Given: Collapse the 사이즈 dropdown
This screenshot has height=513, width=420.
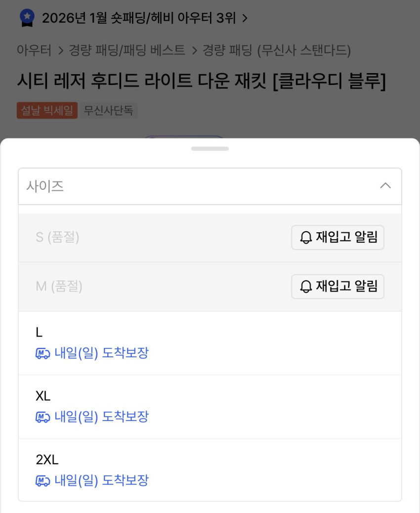Looking at the screenshot, I should [x=210, y=186].
